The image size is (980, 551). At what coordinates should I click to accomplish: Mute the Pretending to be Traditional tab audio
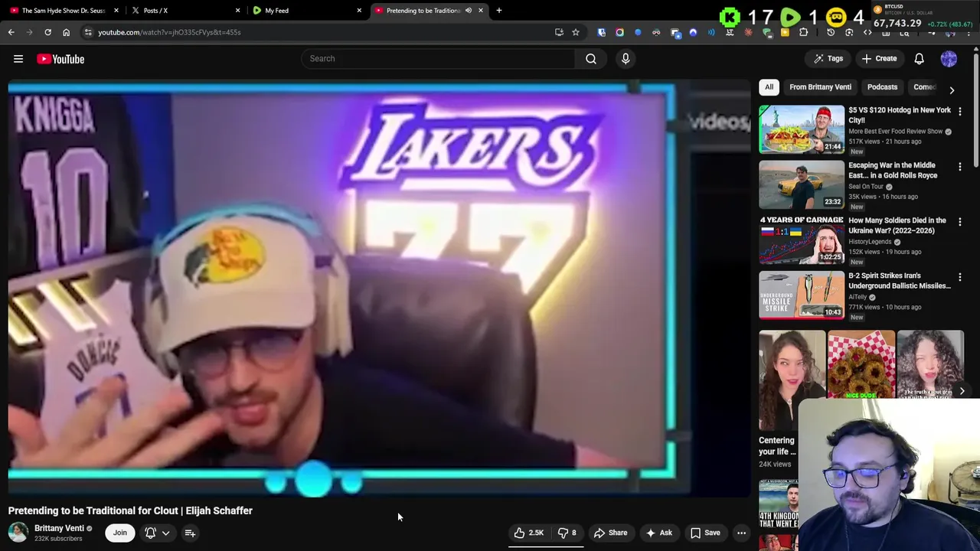pyautogui.click(x=469, y=11)
